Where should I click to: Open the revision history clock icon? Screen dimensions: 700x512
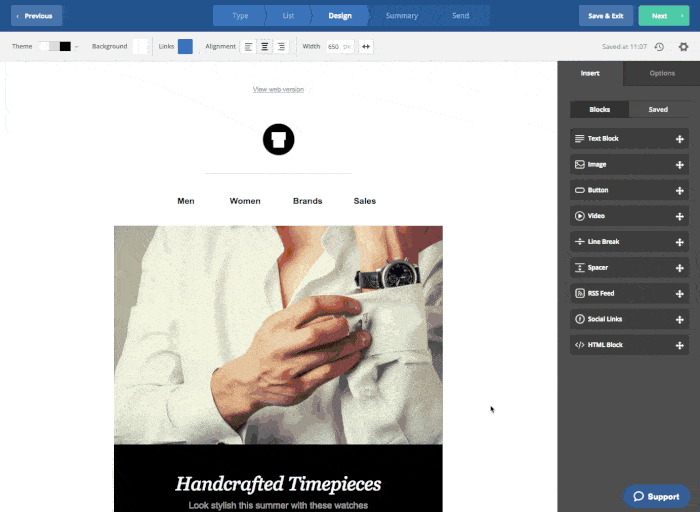click(659, 46)
